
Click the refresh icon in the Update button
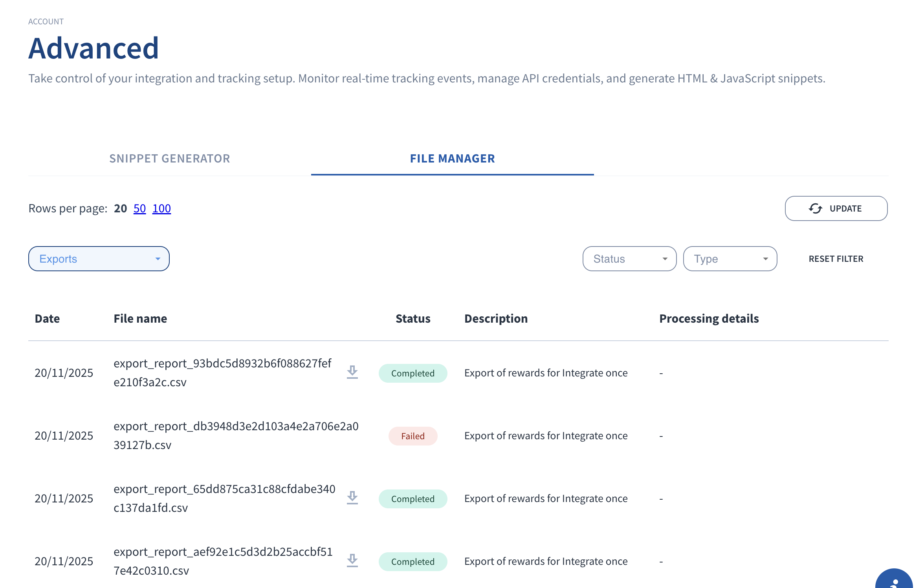pos(816,208)
